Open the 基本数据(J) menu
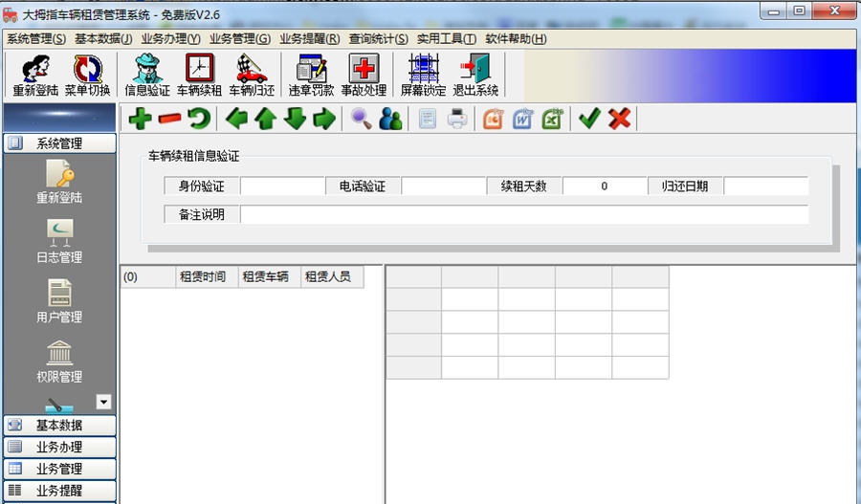Screen dimensions: 861x504 pyautogui.click(x=103, y=38)
